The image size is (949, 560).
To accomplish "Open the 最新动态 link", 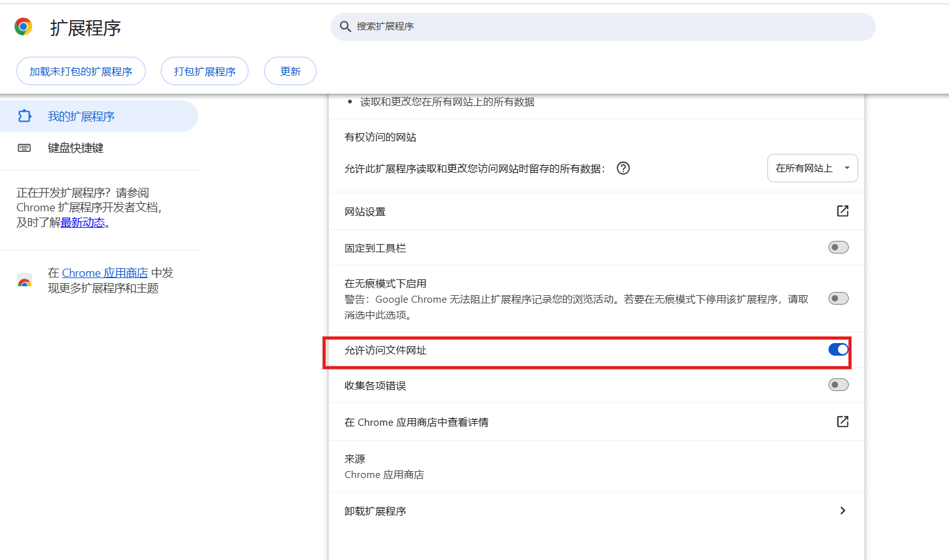I will pyautogui.click(x=83, y=223).
